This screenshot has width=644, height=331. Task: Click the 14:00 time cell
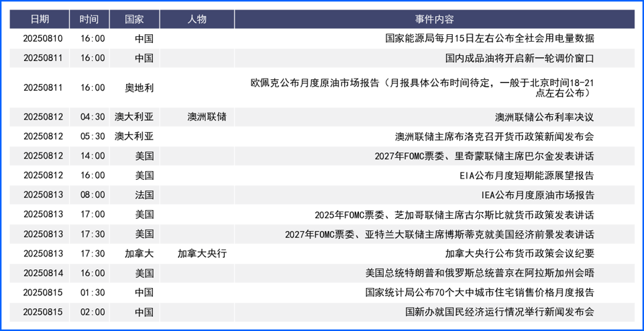coord(93,156)
